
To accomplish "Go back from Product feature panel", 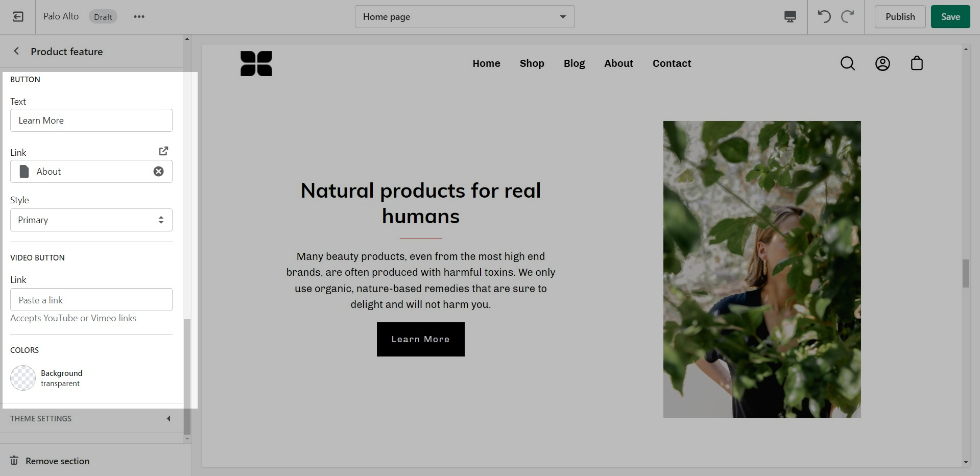I will pyautogui.click(x=17, y=51).
